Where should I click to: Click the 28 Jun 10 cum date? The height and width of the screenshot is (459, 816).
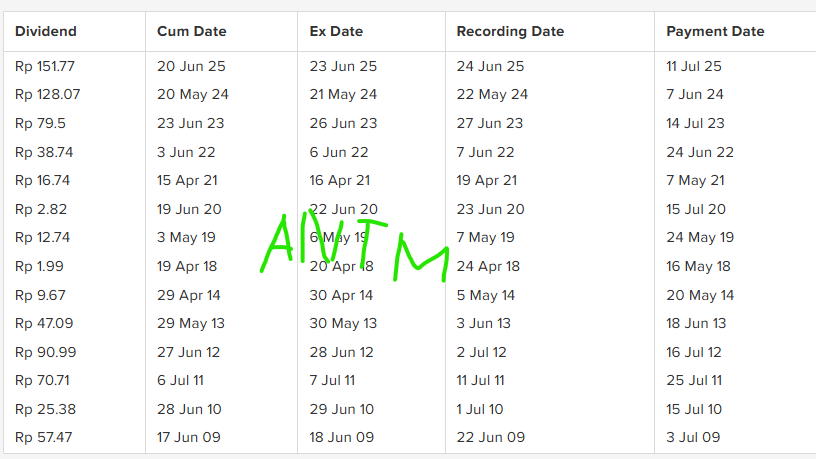189,409
